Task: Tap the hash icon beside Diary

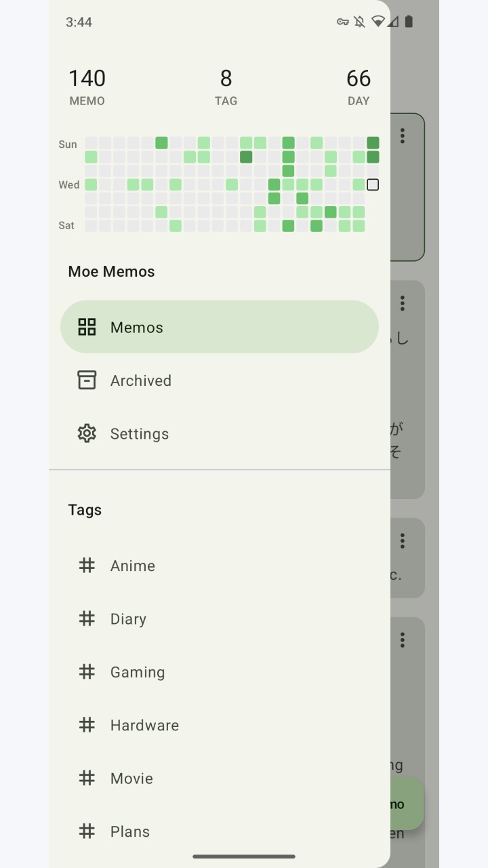Action: [87, 618]
